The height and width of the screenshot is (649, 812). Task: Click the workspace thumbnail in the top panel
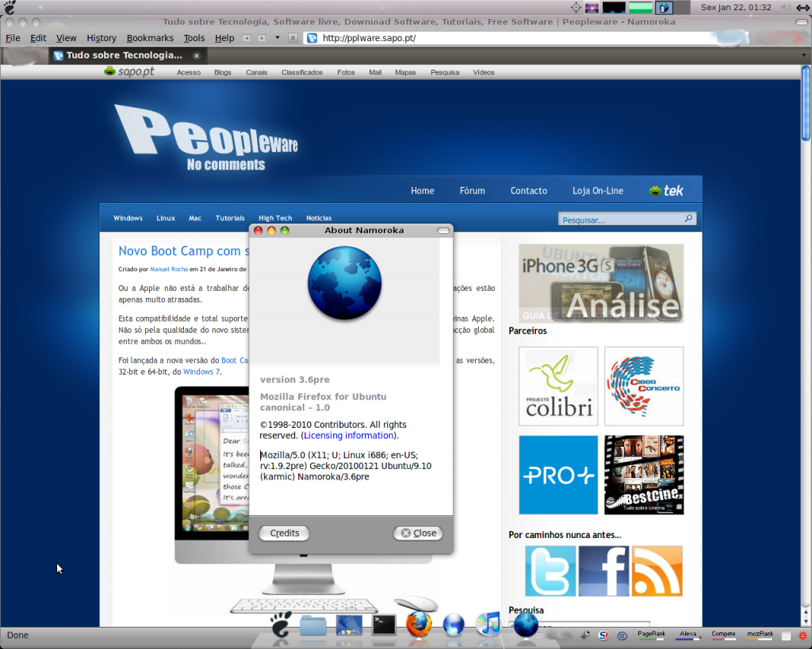[x=592, y=7]
